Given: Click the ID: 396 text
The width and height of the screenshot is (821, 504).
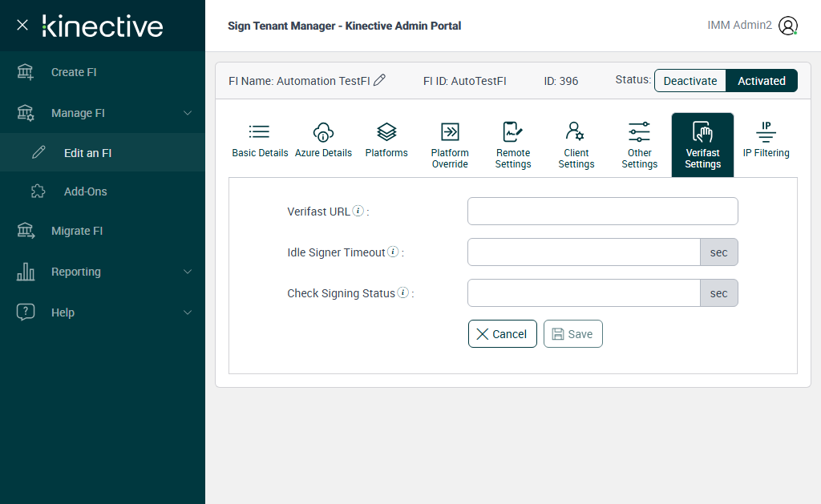Looking at the screenshot, I should (x=560, y=81).
